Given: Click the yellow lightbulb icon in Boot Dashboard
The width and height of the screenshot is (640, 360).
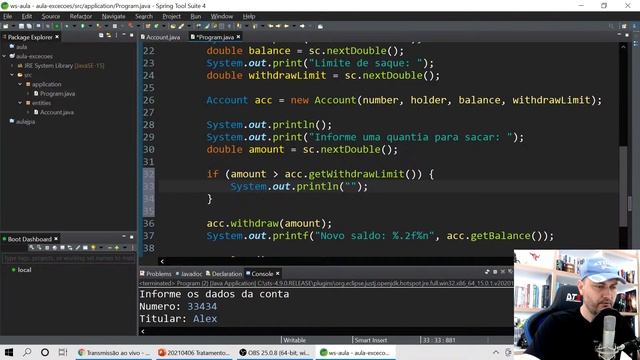Looking at the screenshot, I should [93, 247].
